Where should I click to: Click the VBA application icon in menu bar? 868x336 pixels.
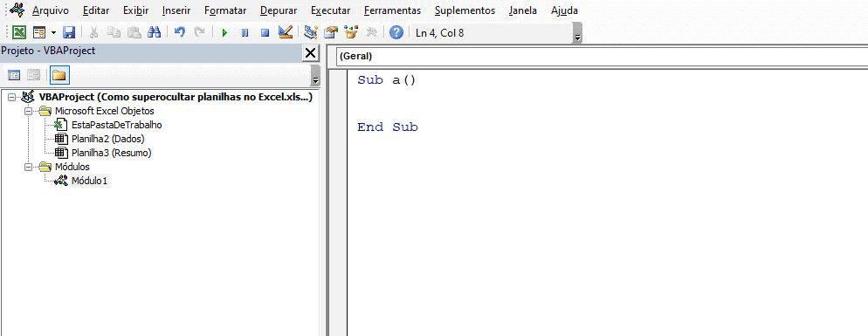(17, 10)
